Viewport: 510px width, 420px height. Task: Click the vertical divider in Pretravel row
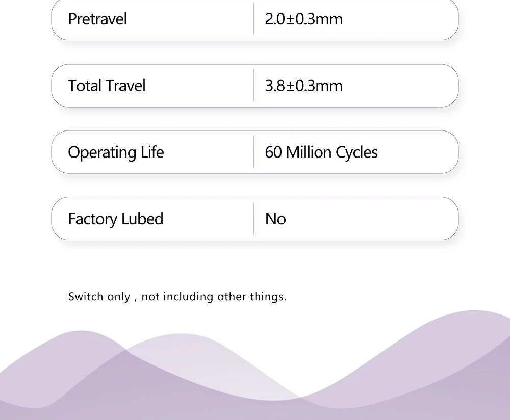[253, 19]
